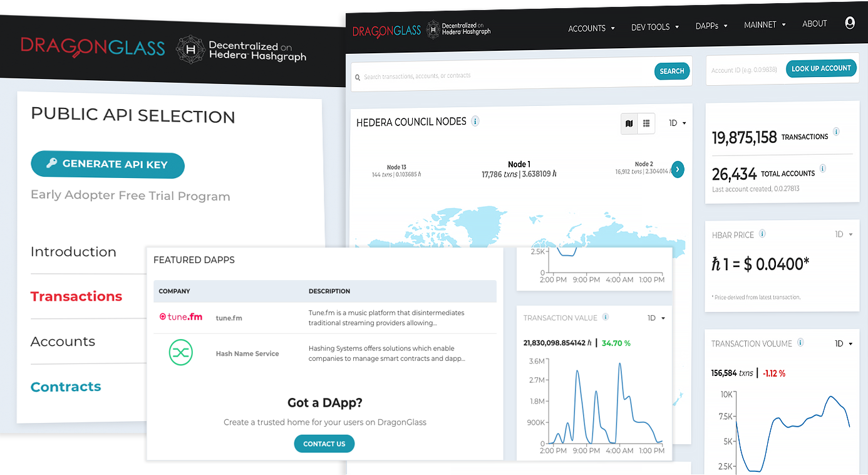Focus the Account ID input field

(745, 70)
